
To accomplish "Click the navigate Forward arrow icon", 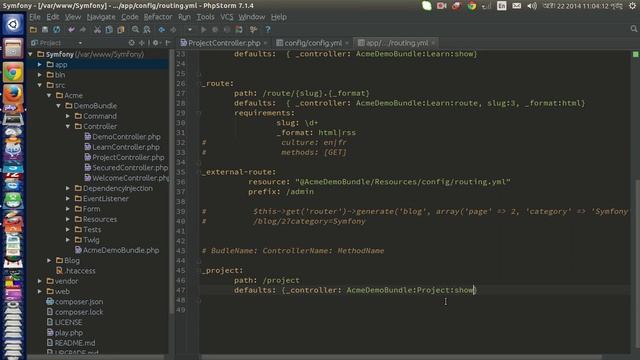I will coord(173,29).
